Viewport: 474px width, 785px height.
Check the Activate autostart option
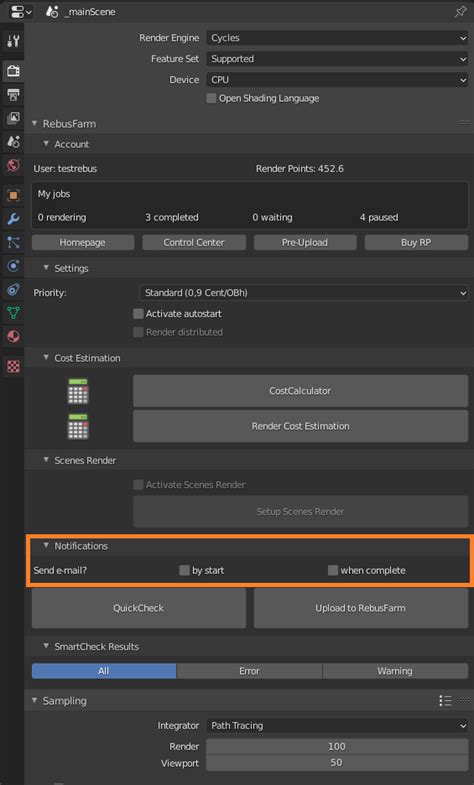138,314
